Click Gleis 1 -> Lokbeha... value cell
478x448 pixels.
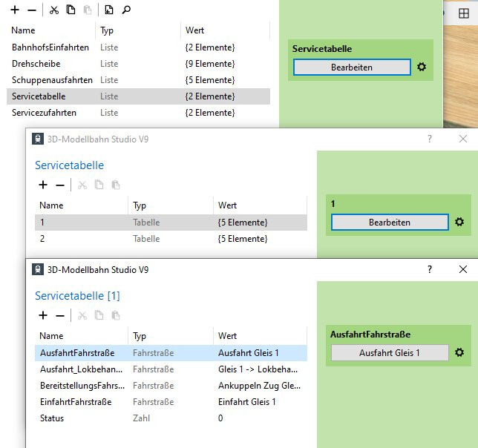coord(258,369)
